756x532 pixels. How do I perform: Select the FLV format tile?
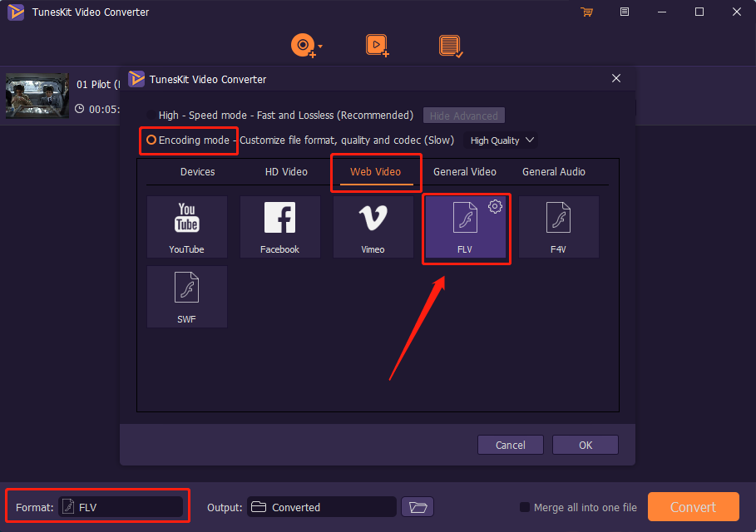point(465,226)
